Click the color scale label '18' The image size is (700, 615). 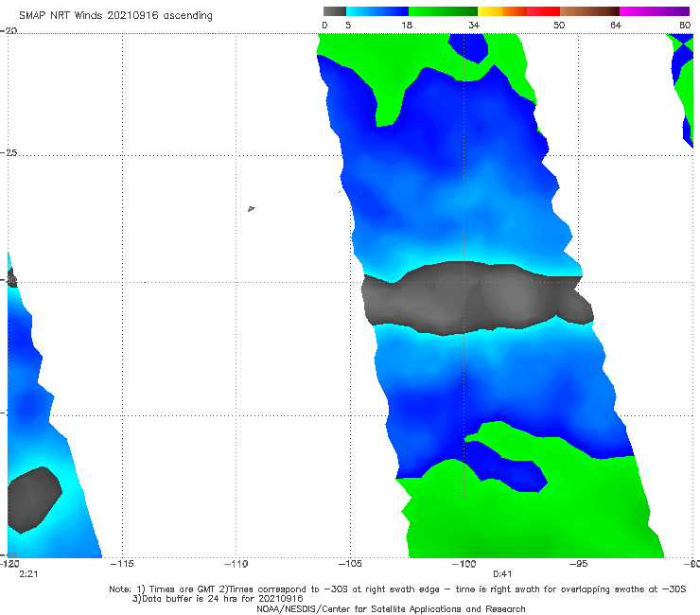[407, 25]
